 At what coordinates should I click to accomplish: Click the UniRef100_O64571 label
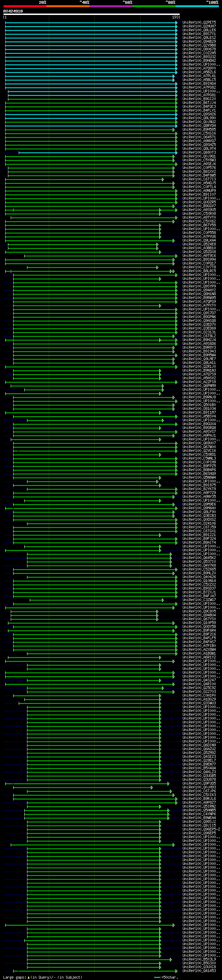199,137
